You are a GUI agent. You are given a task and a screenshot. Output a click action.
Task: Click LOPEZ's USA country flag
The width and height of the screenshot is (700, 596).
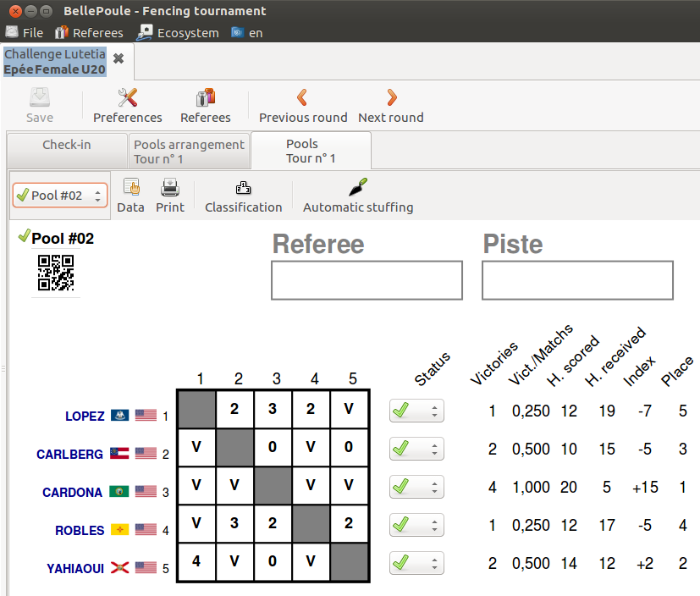click(146, 415)
